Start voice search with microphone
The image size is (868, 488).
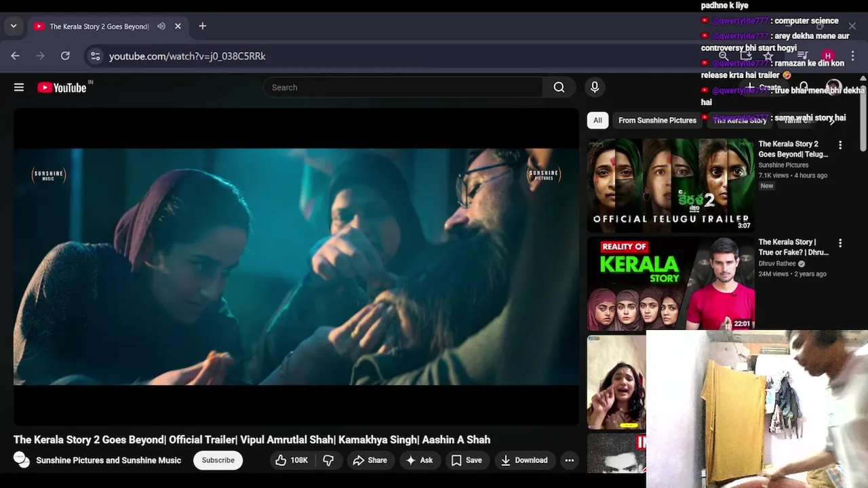tap(595, 87)
